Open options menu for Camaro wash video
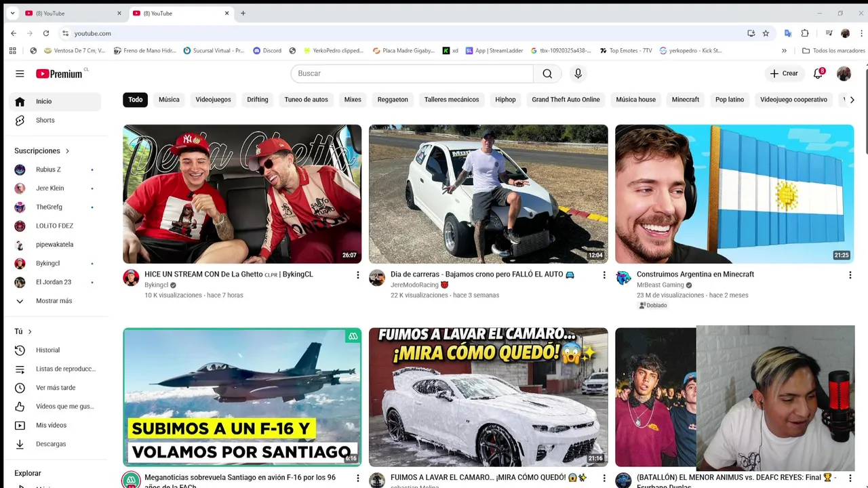This screenshot has width=868, height=488. tap(604, 478)
